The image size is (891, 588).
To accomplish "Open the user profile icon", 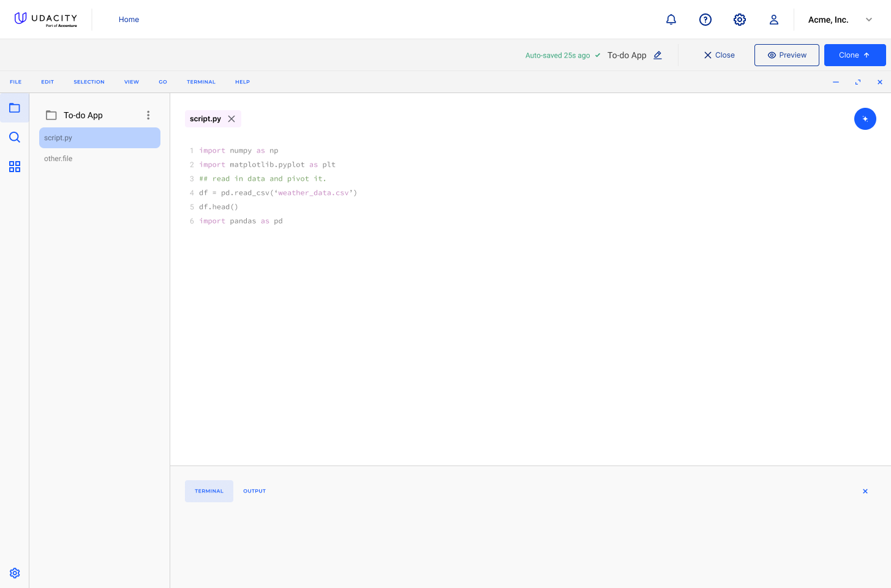I will (774, 20).
